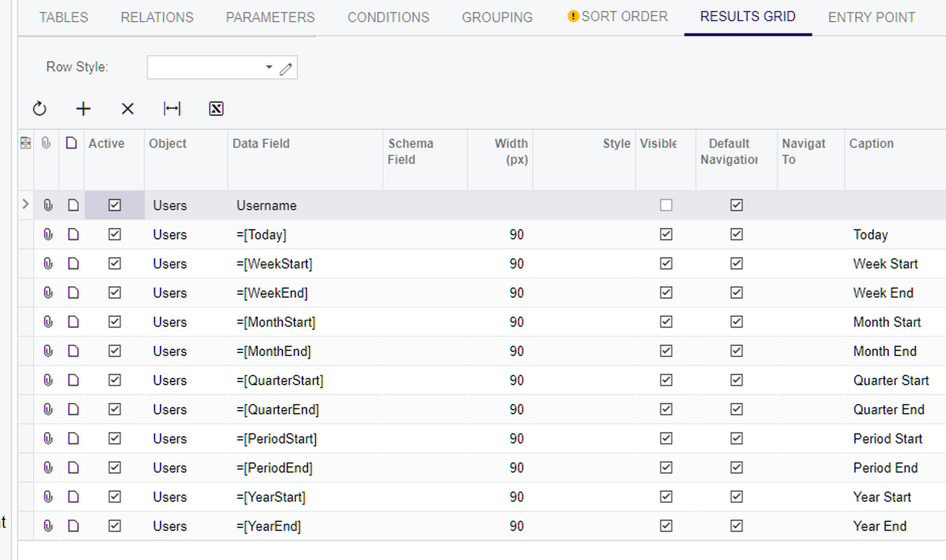Switch to the CONDITIONS tab
946x560 pixels.
pyautogui.click(x=388, y=18)
